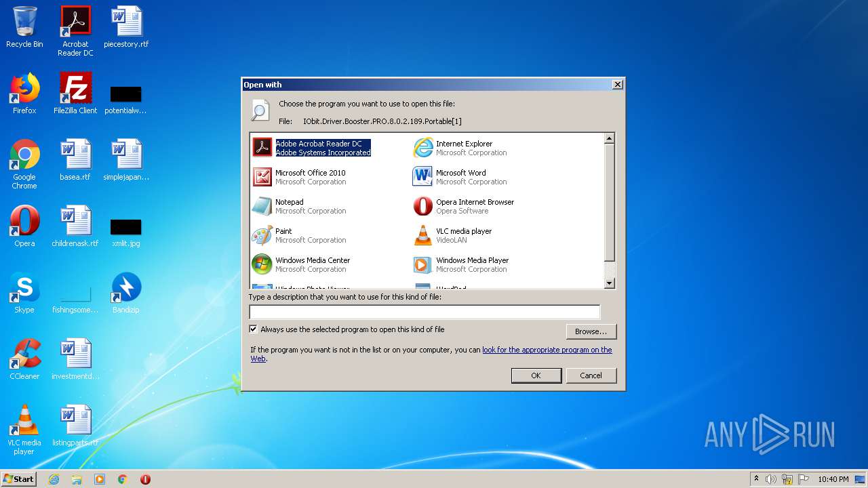Show hidden system tray icons

756,479
